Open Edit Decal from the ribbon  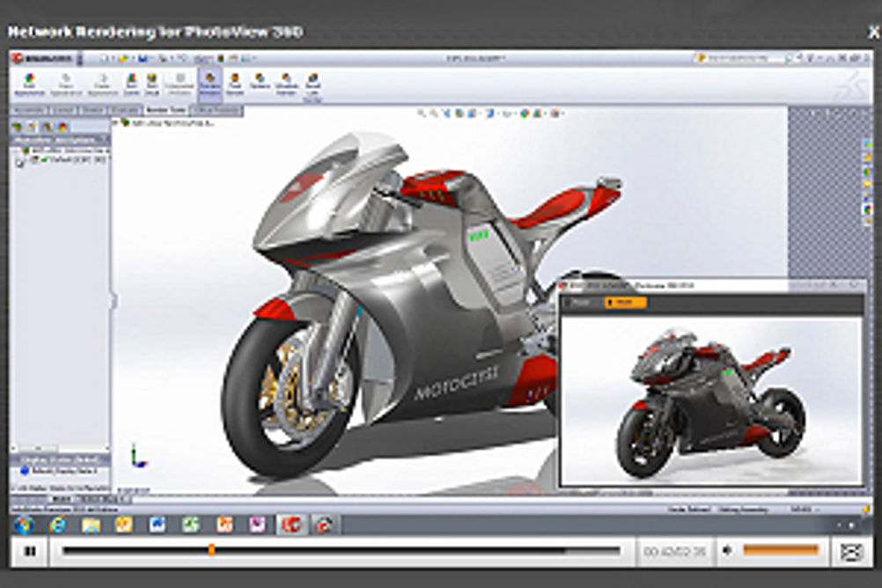[152, 85]
